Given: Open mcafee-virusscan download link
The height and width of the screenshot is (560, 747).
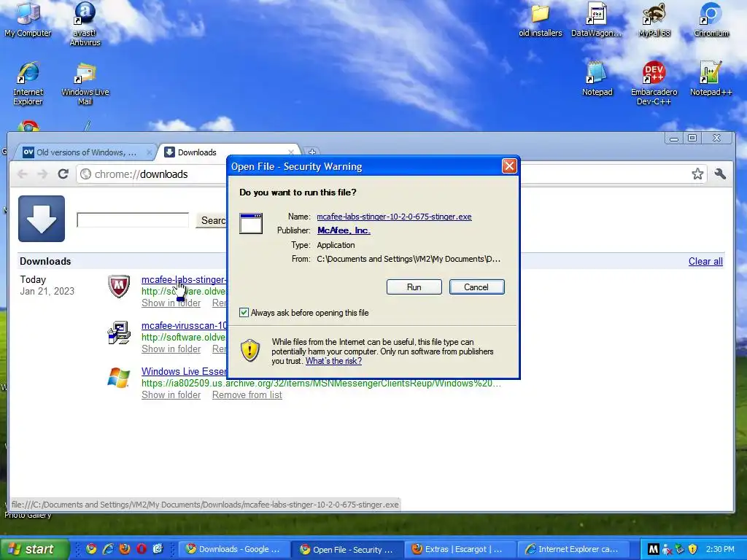Looking at the screenshot, I should (184, 326).
